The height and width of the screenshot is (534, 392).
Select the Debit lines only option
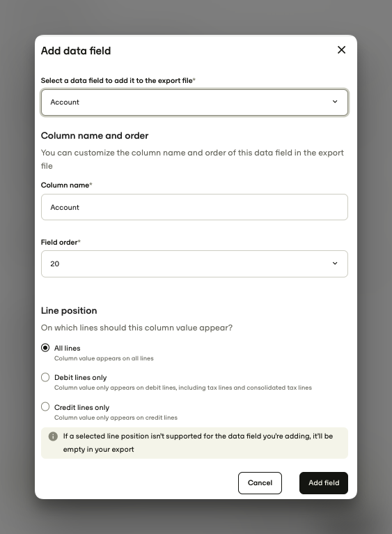click(45, 377)
